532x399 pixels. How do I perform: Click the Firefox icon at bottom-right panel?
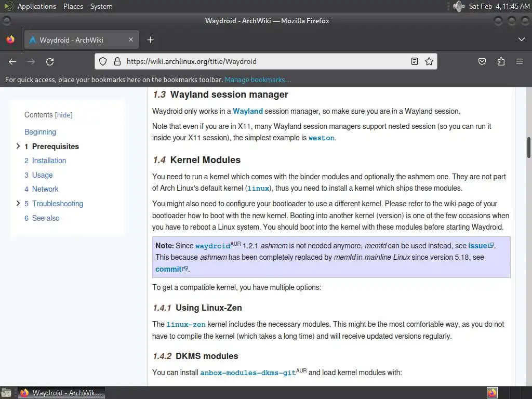492,393
